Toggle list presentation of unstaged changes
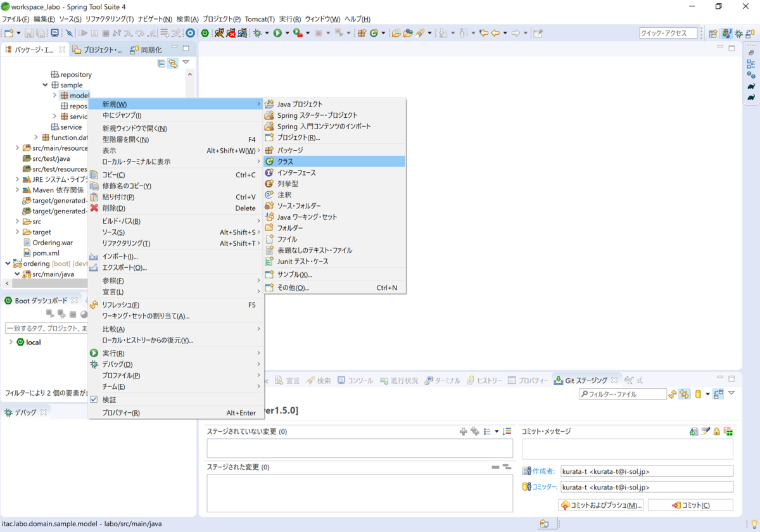This screenshot has width=760, height=532. point(486,431)
